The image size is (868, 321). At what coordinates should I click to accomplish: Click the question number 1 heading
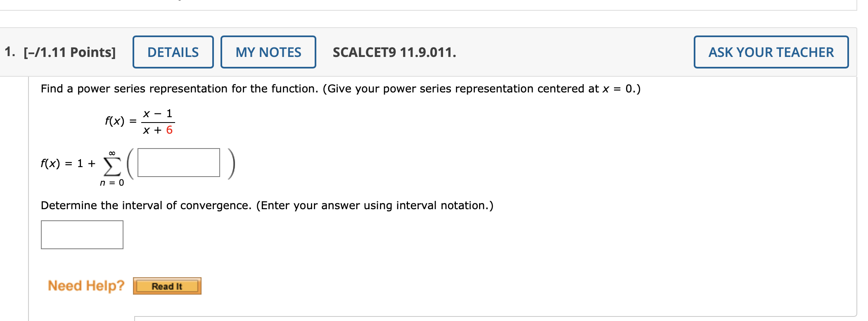point(9,52)
